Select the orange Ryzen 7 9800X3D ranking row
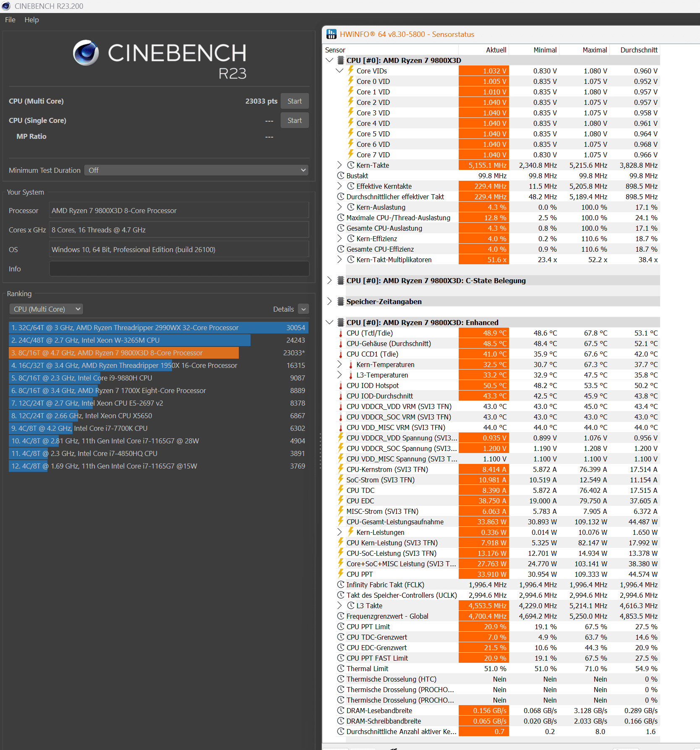 159,353
